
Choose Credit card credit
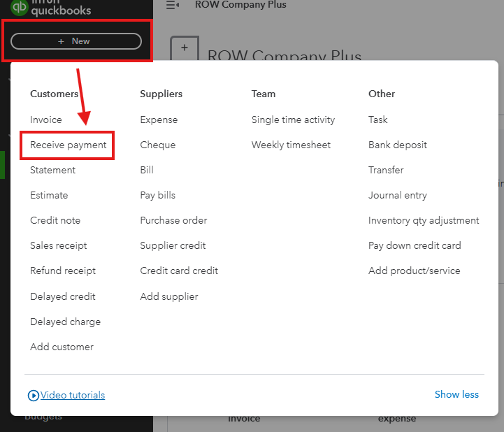(x=179, y=271)
